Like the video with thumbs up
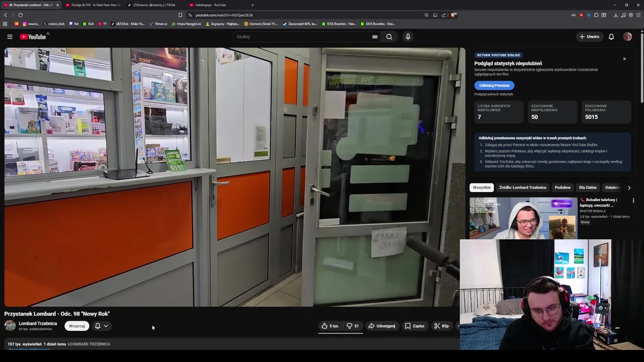Screen dimensions: 644x362 tap(330, 326)
